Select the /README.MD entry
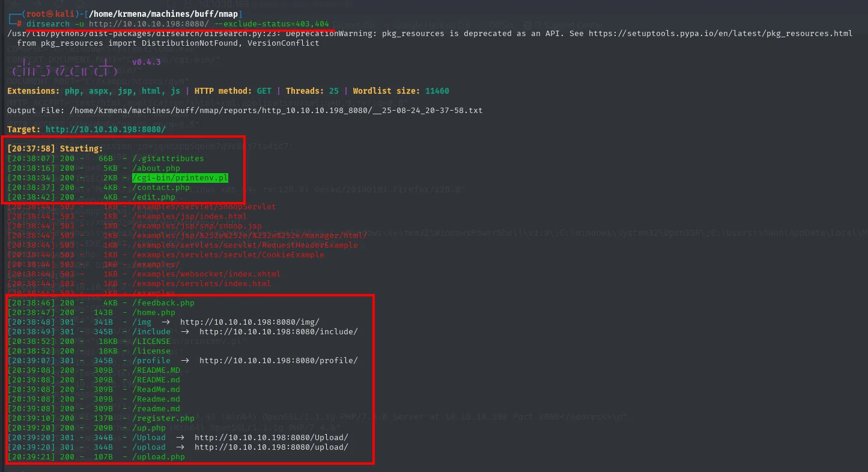 click(156, 370)
